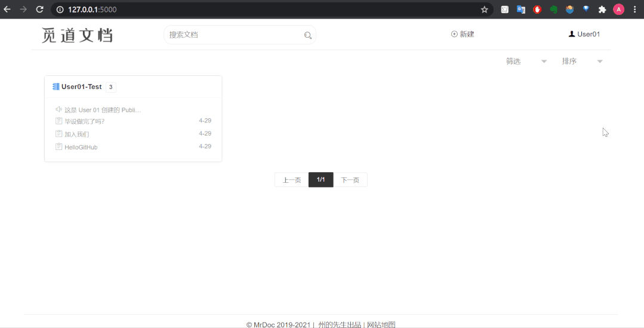Bookmark this page with the star icon
This screenshot has height=328, width=644.
click(x=485, y=10)
